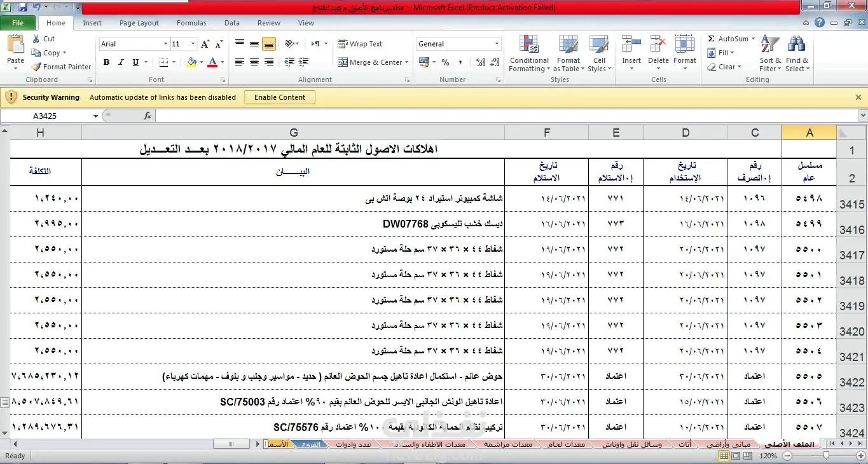
Task: Open Conditional Formatting
Action: click(528, 53)
